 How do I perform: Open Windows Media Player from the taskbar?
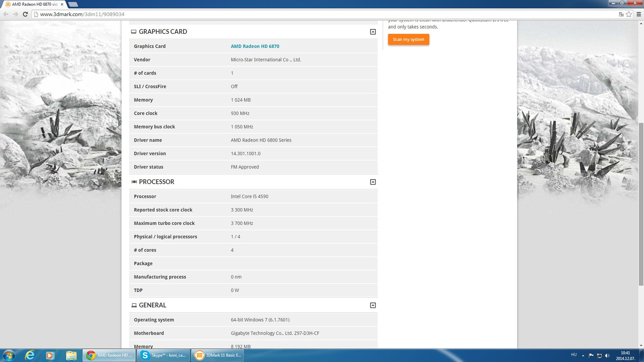click(50, 355)
